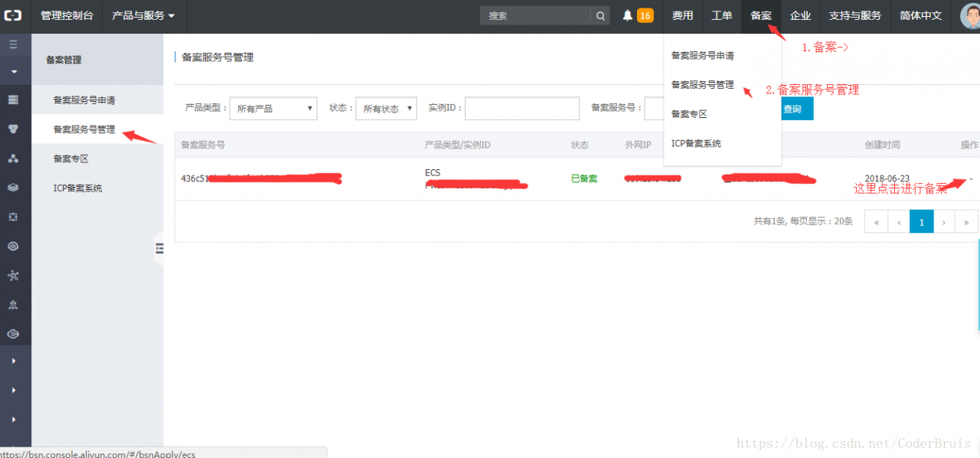Open the star-shaped hub network sidebar icon
The image size is (980, 458).
13,275
